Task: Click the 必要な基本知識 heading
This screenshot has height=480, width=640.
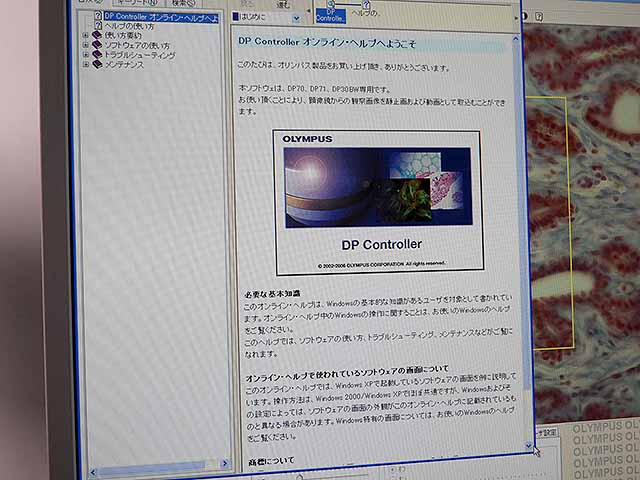Action: 272,293
